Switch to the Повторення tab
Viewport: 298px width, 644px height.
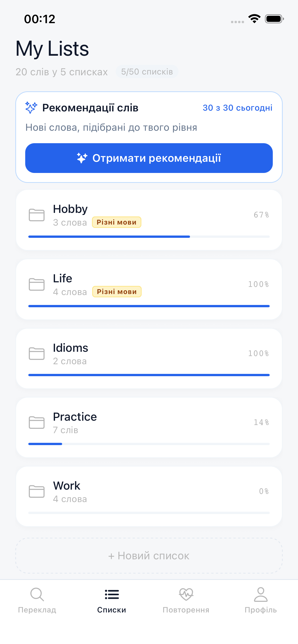click(186, 600)
